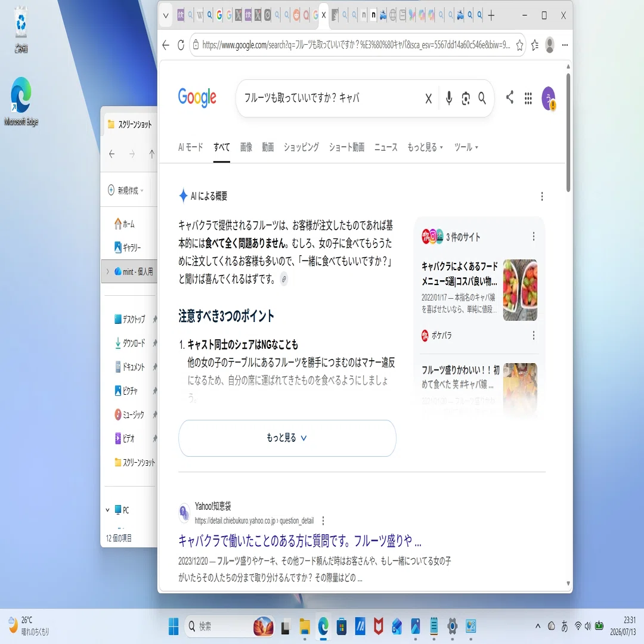Screen dimensions: 644x644
Task: Select the ショッピング search tab
Action: pos(301,147)
